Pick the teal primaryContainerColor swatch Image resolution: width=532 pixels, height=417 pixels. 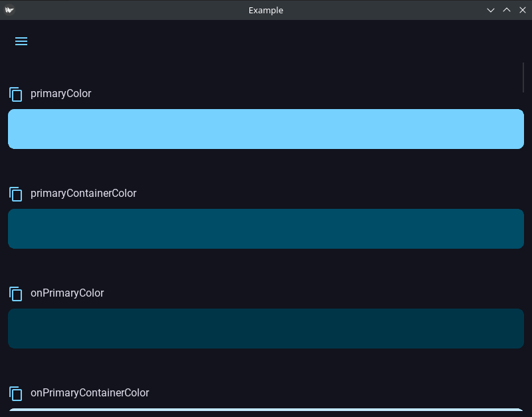266,229
